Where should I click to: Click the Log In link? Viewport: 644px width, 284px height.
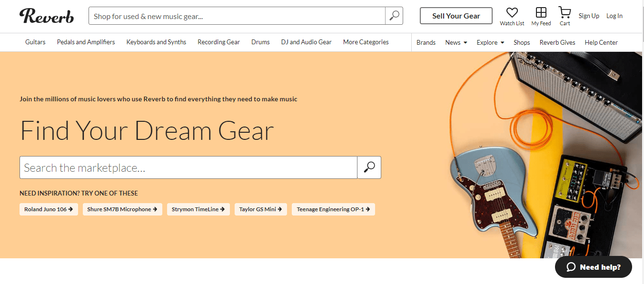[x=614, y=16]
